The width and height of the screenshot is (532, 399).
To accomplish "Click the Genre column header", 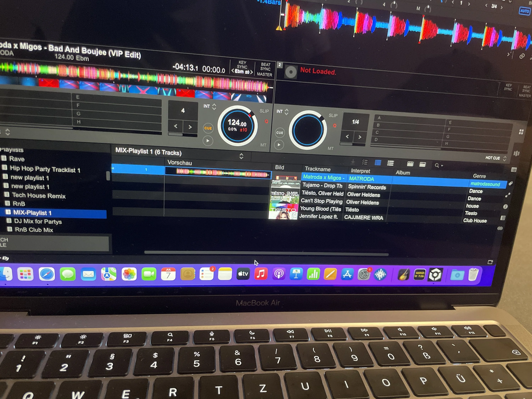I will click(479, 176).
